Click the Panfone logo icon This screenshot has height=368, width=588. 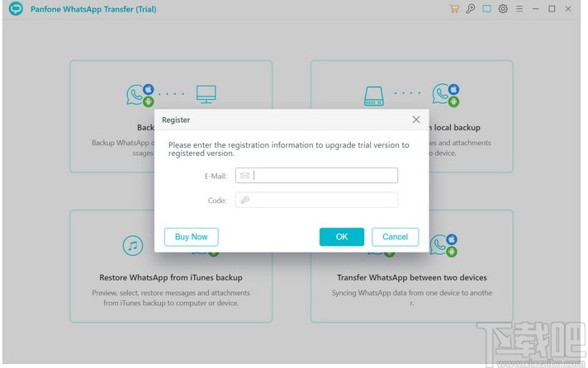[x=17, y=8]
